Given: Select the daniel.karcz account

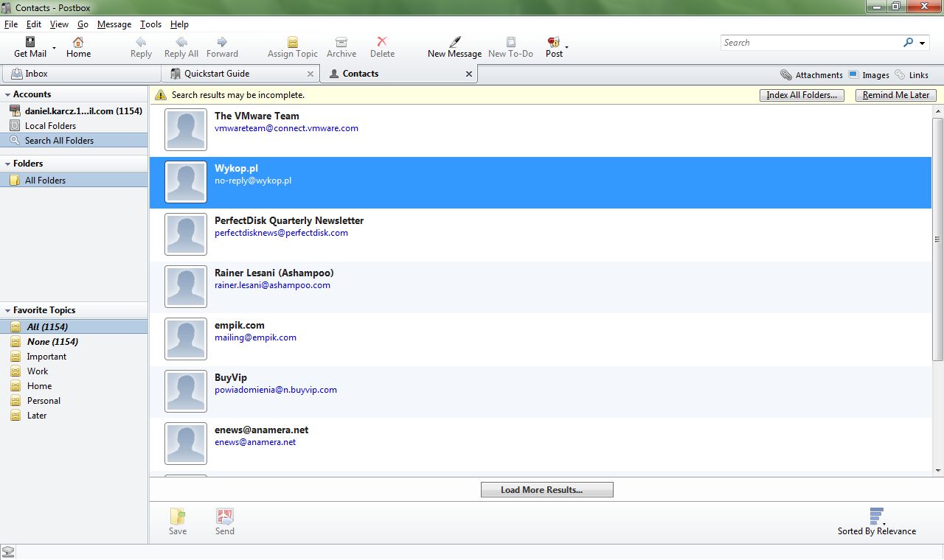Looking at the screenshot, I should [x=74, y=111].
